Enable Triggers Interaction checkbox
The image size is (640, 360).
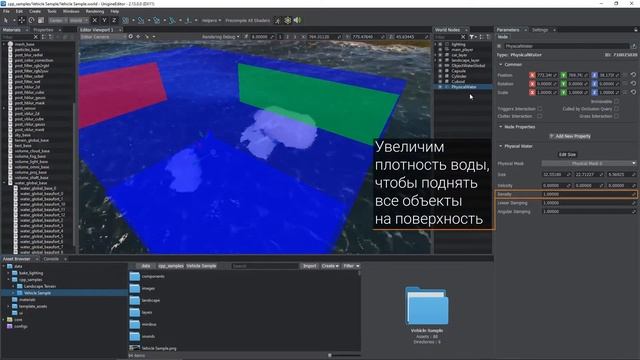coord(540,109)
